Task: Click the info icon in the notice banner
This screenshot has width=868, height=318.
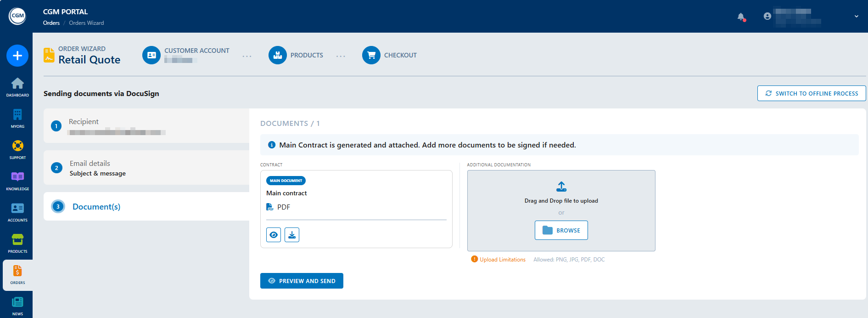Action: tap(272, 145)
